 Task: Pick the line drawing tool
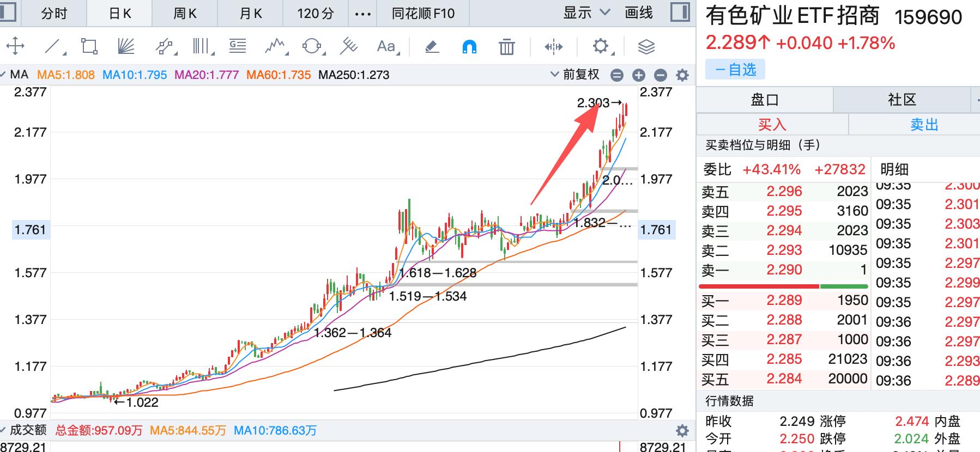(x=53, y=46)
